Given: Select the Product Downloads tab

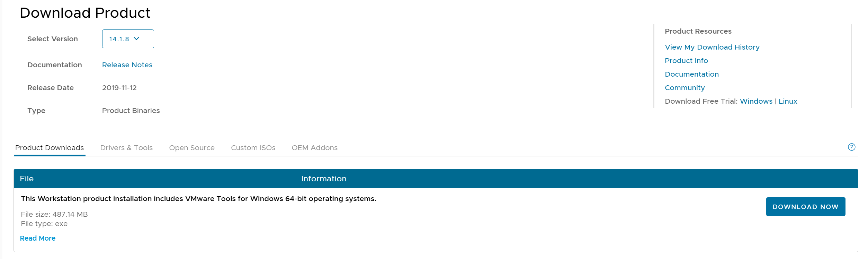Looking at the screenshot, I should (x=50, y=148).
